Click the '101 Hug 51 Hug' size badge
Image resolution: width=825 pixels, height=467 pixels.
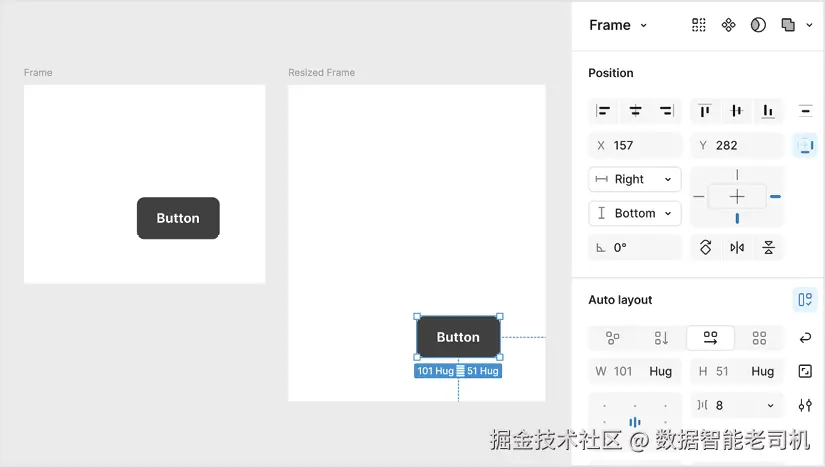pos(458,371)
